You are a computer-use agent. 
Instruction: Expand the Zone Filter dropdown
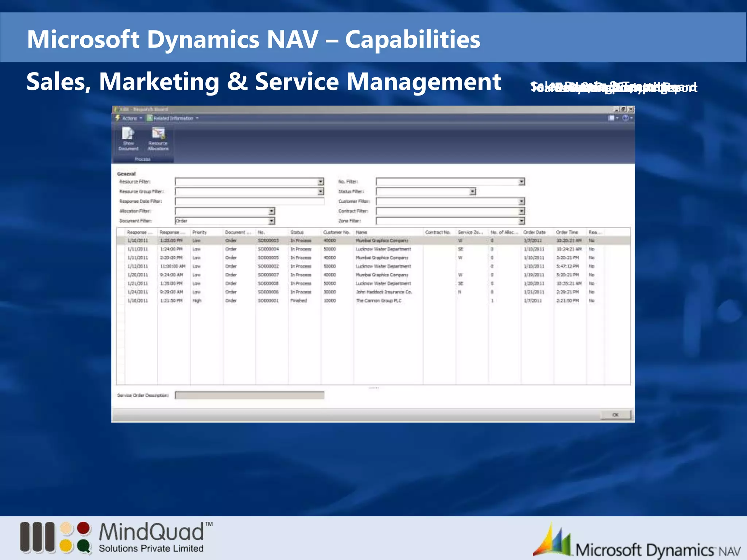(522, 221)
